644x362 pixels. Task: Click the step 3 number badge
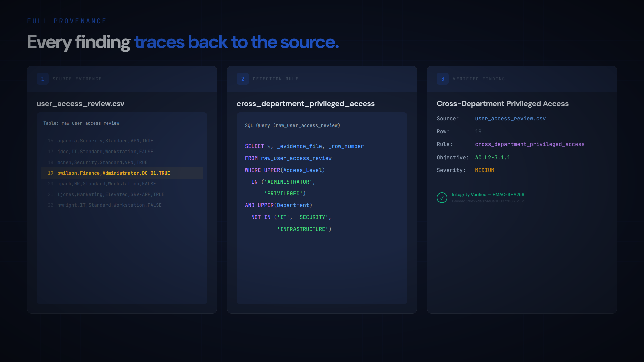pos(442,79)
